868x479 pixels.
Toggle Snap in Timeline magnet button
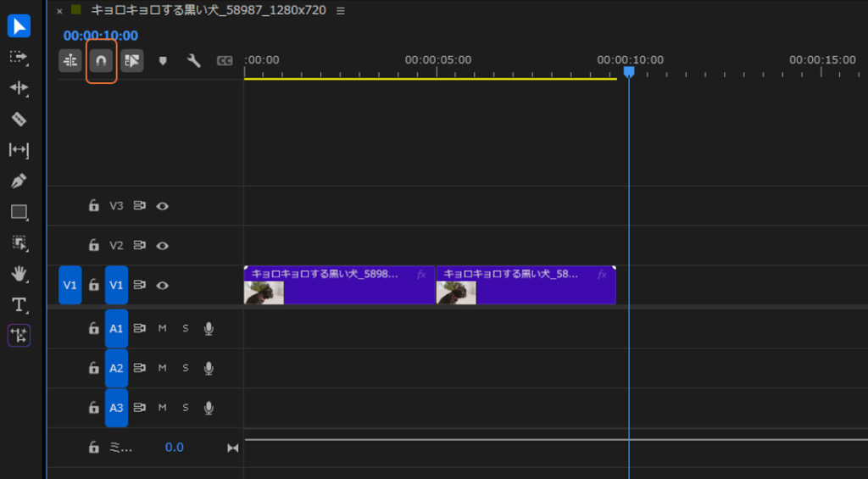(101, 61)
